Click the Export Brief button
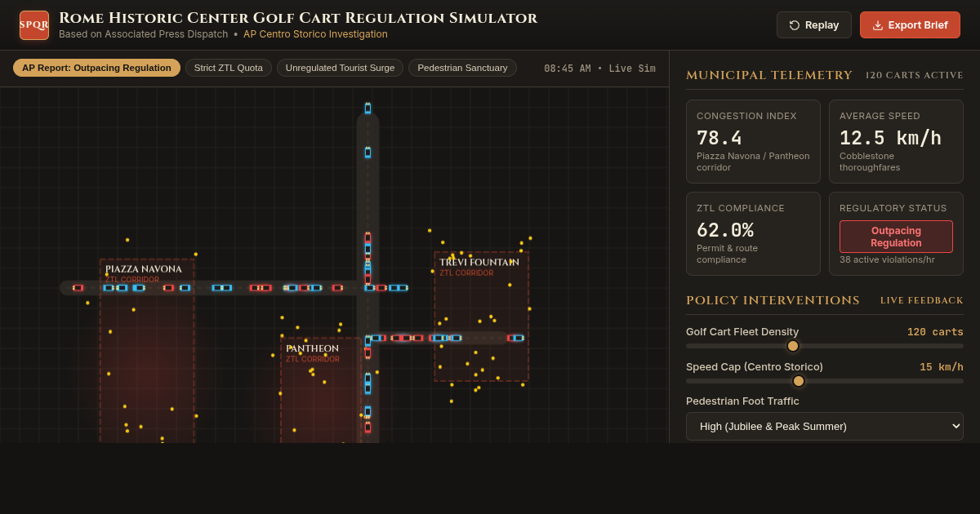Image resolution: width=980 pixels, height=514 pixels. coord(910,25)
